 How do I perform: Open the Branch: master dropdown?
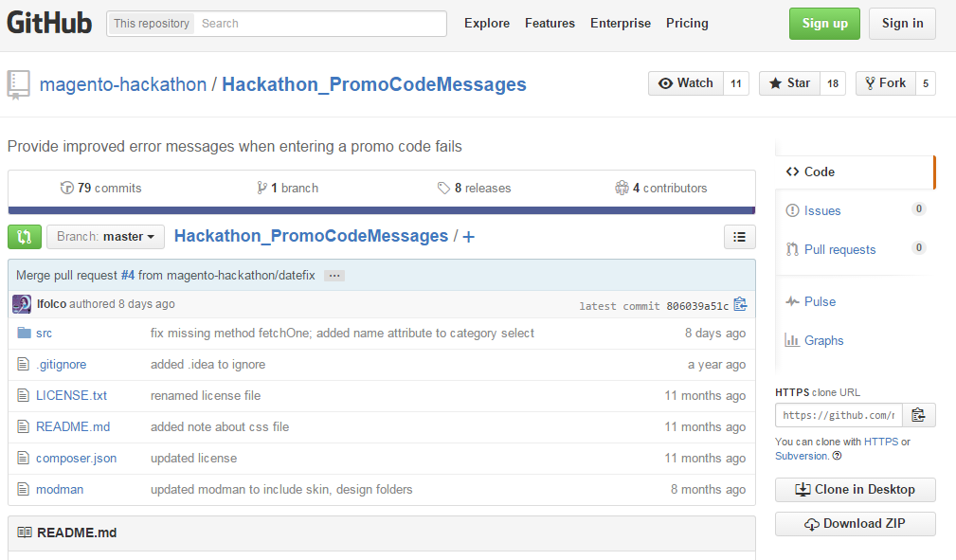(x=105, y=237)
